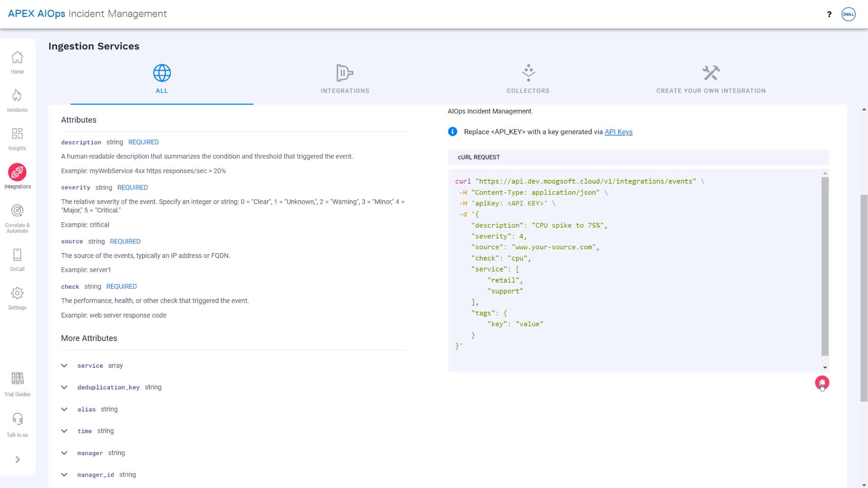Click the code block scrollbar thumb
This screenshot has height=488, width=868.
(825, 267)
